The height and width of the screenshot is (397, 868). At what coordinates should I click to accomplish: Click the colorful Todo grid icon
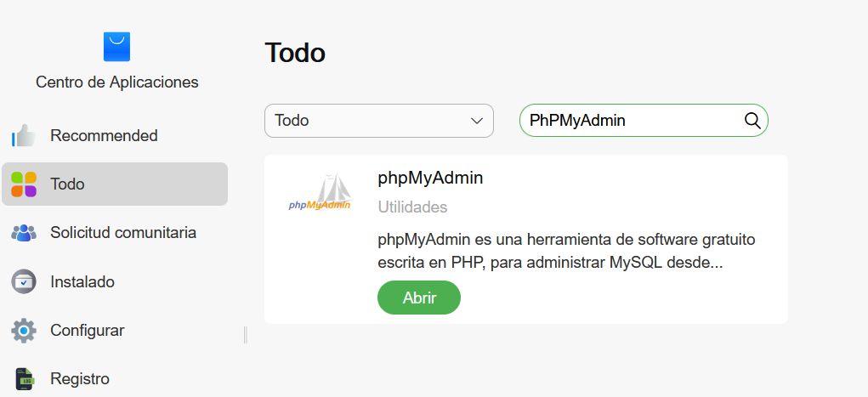point(24,184)
